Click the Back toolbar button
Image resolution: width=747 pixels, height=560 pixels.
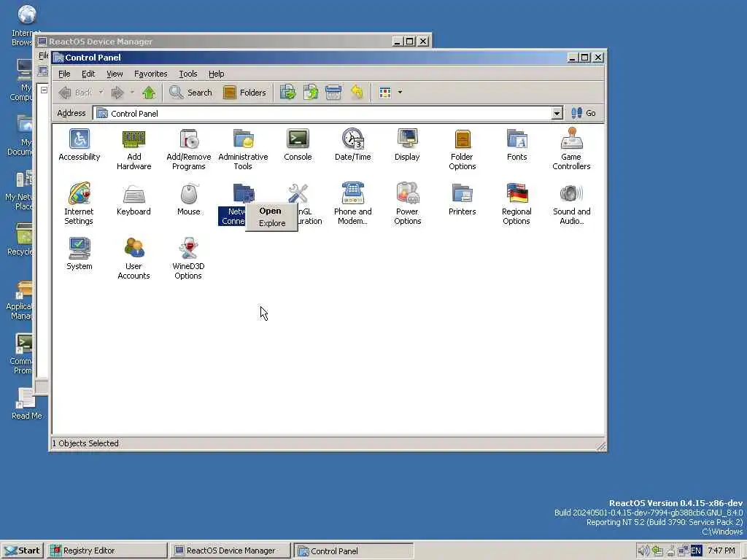click(x=76, y=93)
